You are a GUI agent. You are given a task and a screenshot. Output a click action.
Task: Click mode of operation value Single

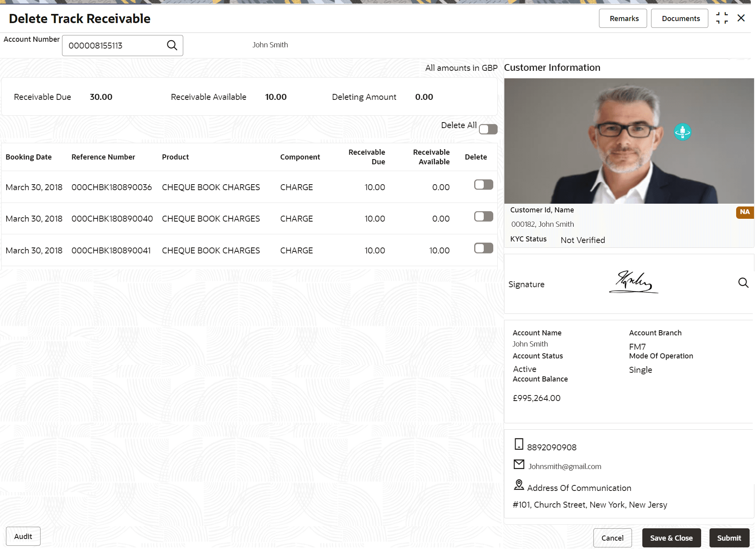(640, 370)
